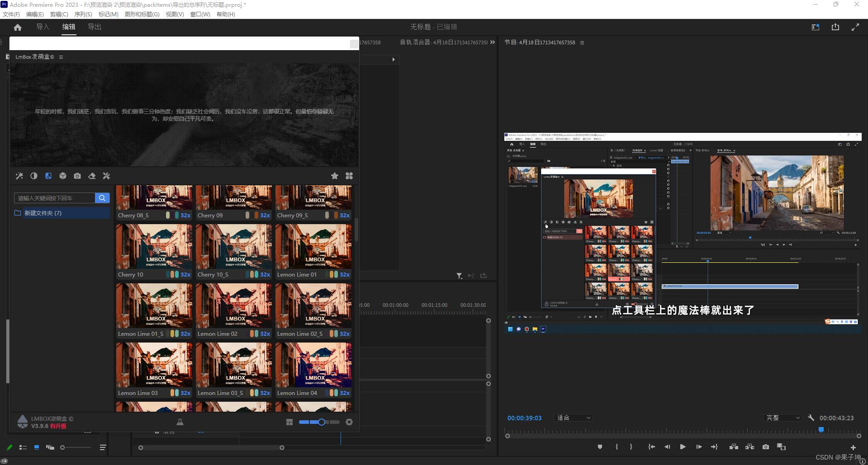Open the 完整 playback resolution dropdown

(x=782, y=418)
